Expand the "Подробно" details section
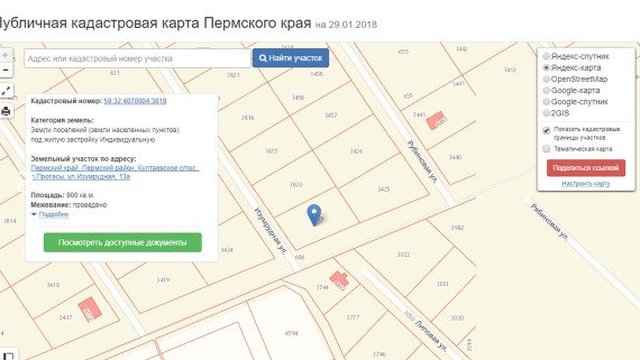The height and width of the screenshot is (360, 640). [53, 214]
